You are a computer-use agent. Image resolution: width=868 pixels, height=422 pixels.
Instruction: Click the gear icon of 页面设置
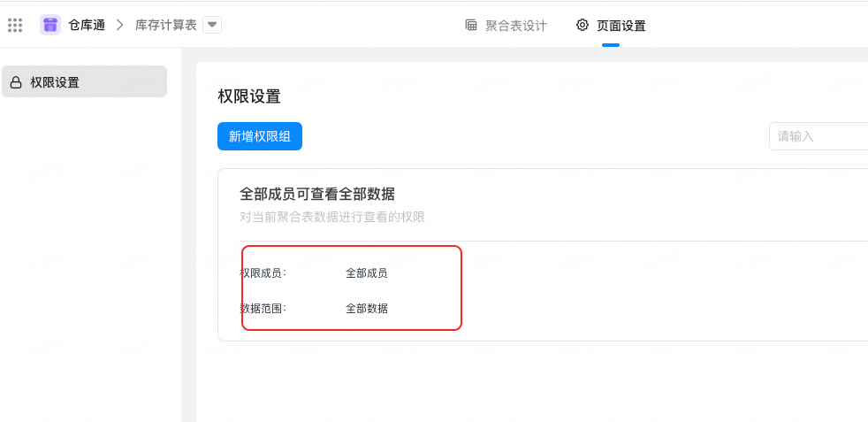(582, 25)
